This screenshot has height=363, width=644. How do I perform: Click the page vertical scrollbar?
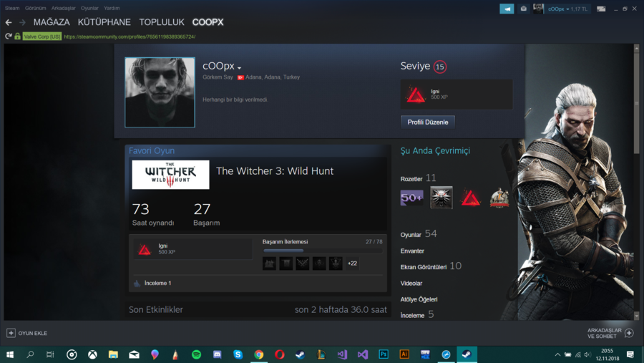tap(637, 103)
